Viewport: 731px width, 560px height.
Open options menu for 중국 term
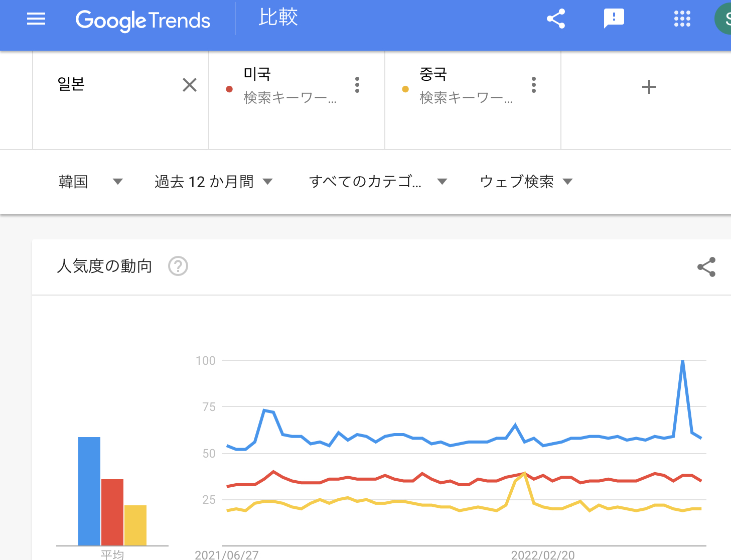pos(534,85)
